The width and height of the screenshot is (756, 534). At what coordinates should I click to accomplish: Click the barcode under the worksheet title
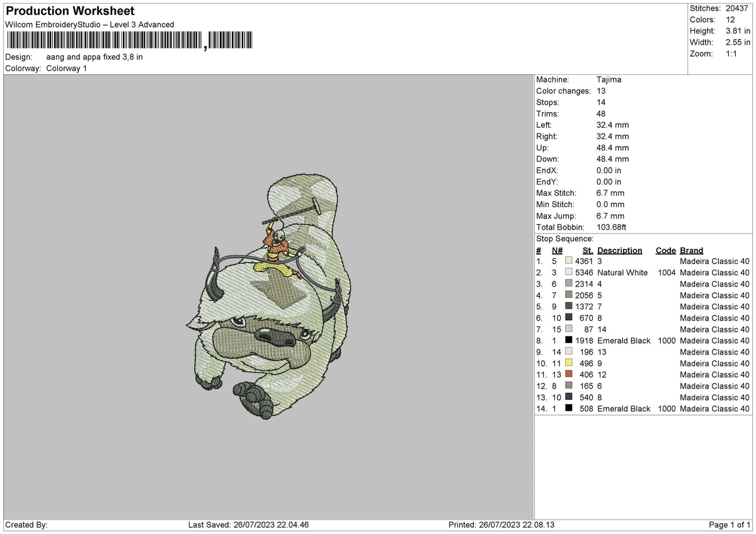point(130,42)
